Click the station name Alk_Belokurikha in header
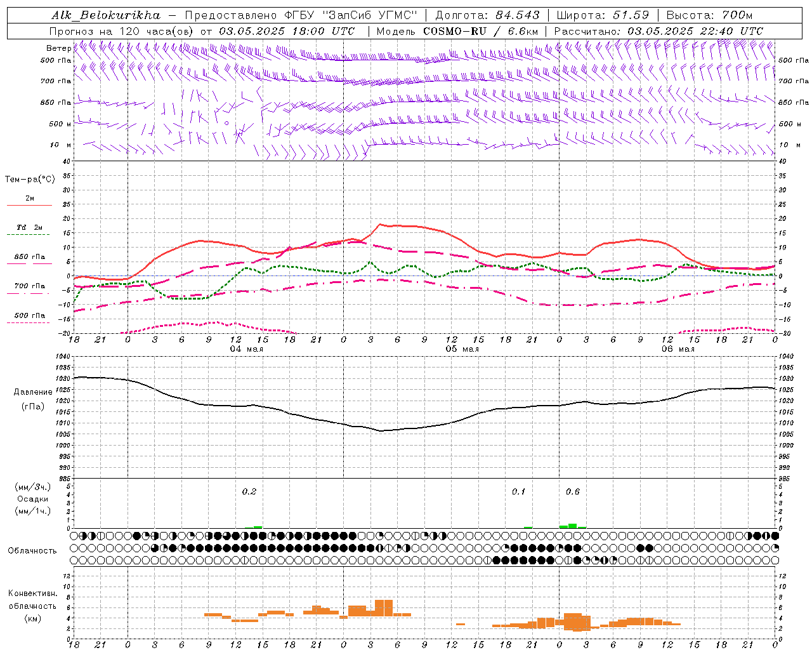 106,15
